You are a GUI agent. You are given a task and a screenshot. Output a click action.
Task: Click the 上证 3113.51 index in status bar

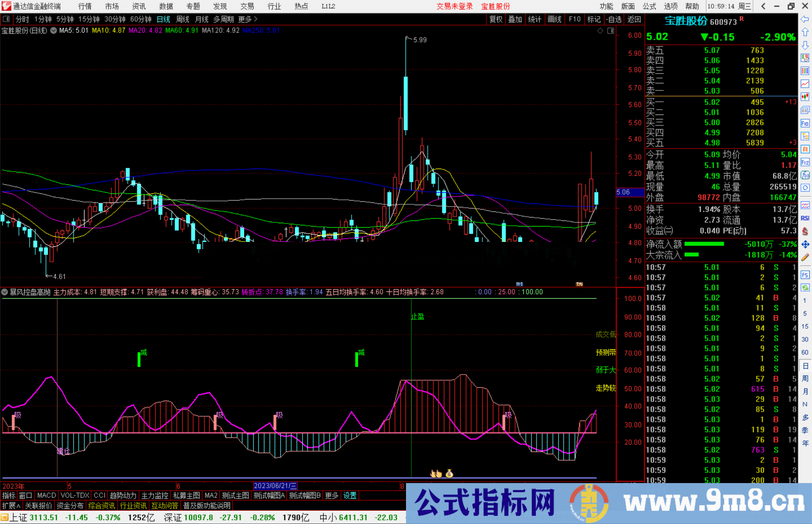point(33,518)
